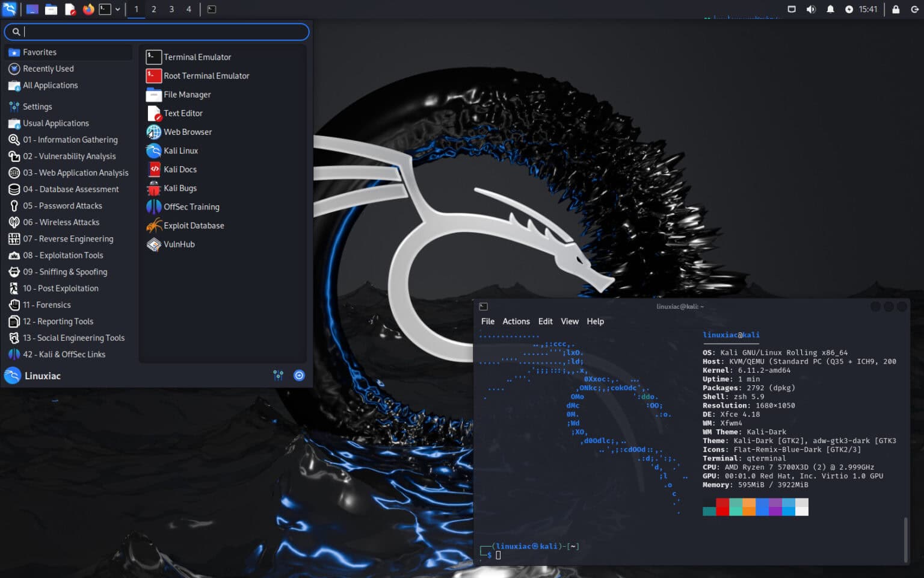Screen dimensions: 924x578
Task: Click the blue logout power icon
Action: point(299,375)
